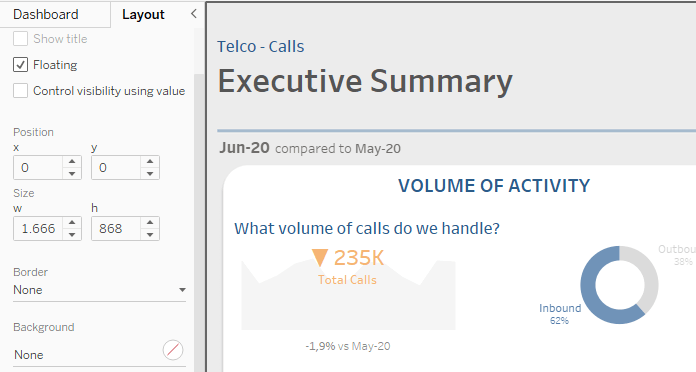Open the Border dropdown set to None
The image size is (696, 372).
coord(99,290)
